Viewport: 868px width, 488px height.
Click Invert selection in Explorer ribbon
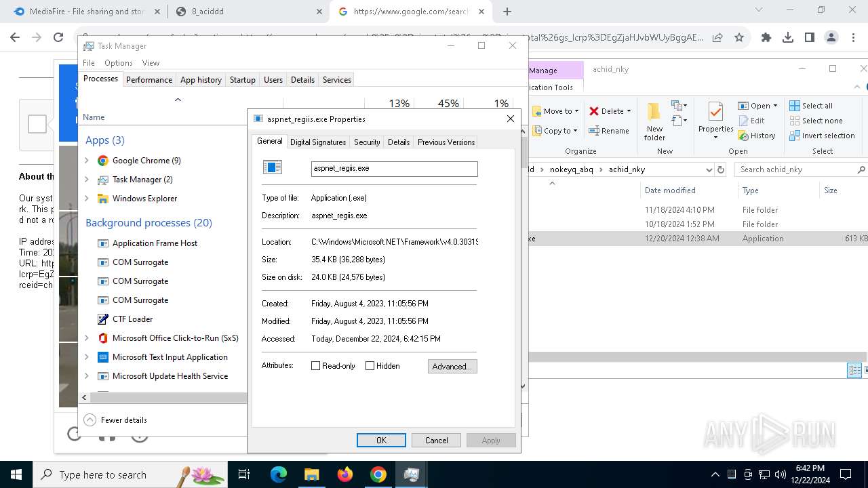(x=822, y=136)
